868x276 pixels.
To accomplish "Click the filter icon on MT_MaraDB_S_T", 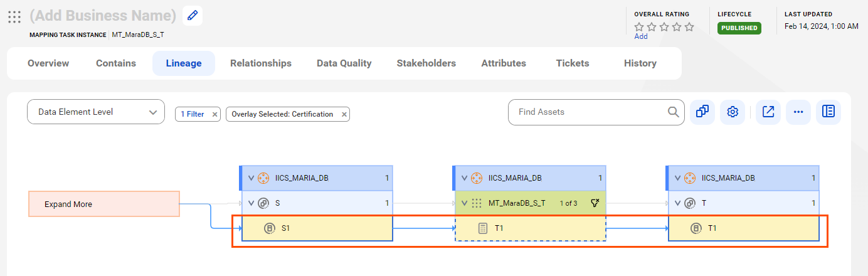I will [x=595, y=203].
